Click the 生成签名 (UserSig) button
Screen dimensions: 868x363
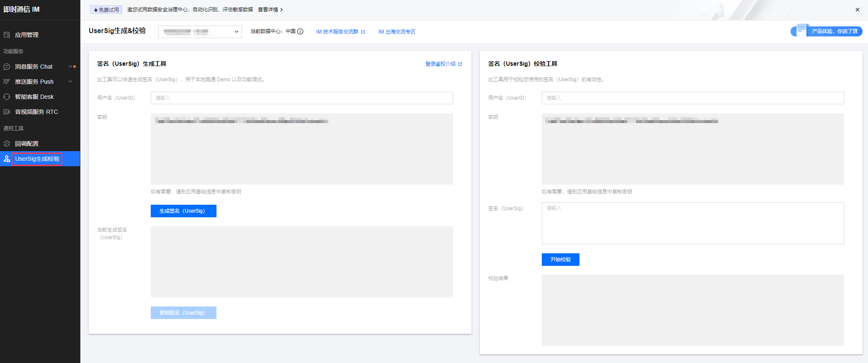point(183,211)
